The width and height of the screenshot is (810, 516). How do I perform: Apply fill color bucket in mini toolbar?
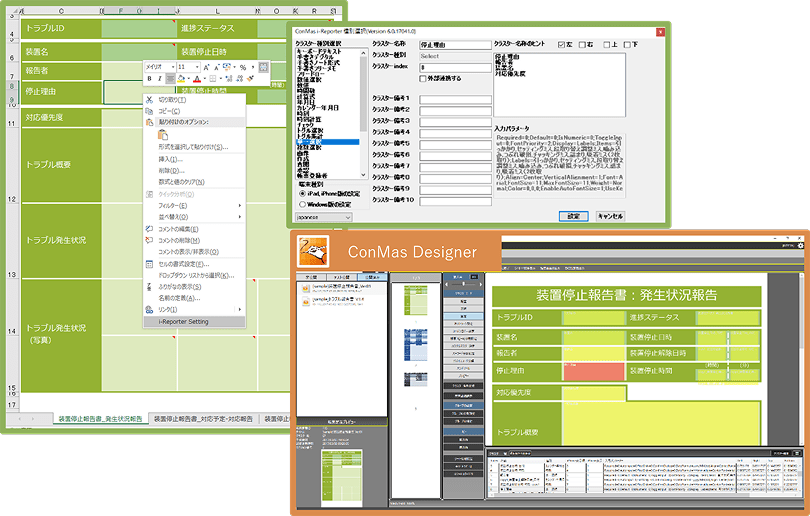click(x=181, y=79)
